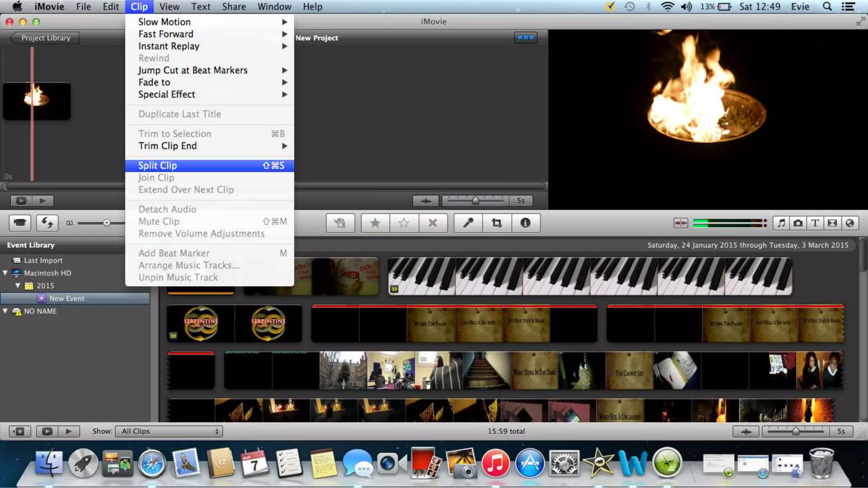Viewport: 868px width, 488px height.
Task: Expand Special Effect submenu
Action: [209, 94]
